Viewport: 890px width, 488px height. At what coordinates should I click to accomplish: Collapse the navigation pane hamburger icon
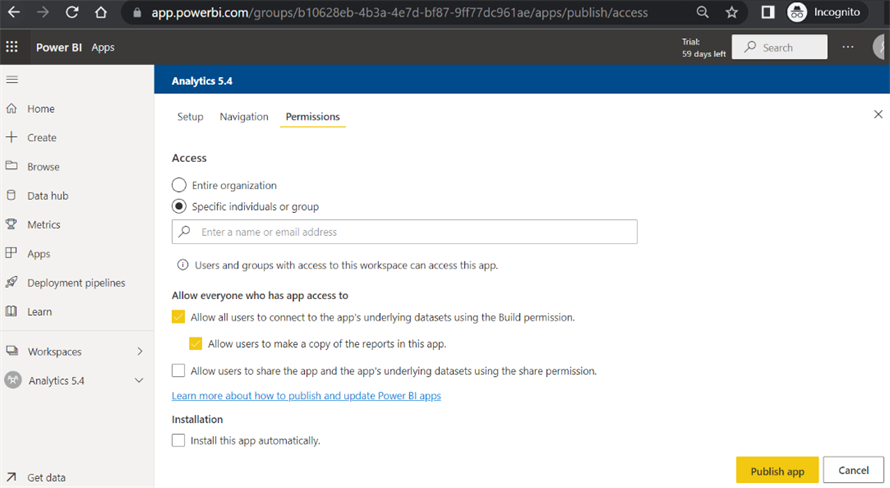[12, 79]
